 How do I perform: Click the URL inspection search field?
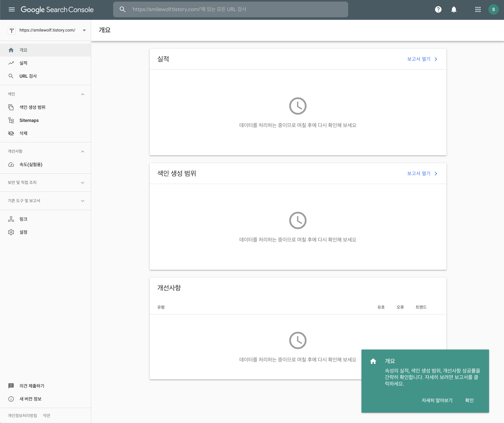point(230,9)
